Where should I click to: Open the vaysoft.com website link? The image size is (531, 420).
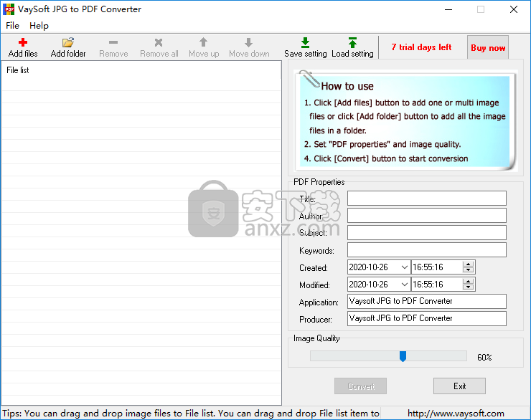coord(456,414)
